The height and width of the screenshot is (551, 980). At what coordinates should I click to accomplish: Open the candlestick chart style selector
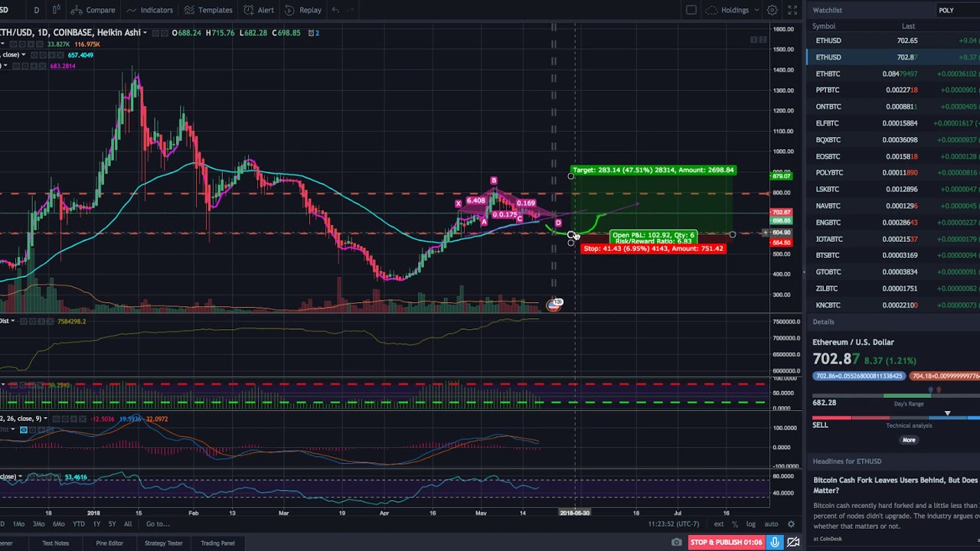56,10
